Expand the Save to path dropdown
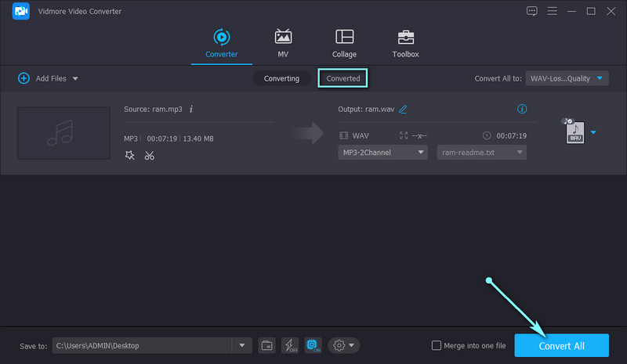Screen dimensions: 627x364 point(242,345)
